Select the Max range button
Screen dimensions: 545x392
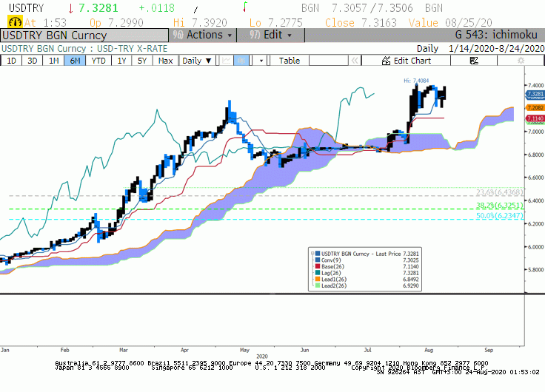(165, 61)
